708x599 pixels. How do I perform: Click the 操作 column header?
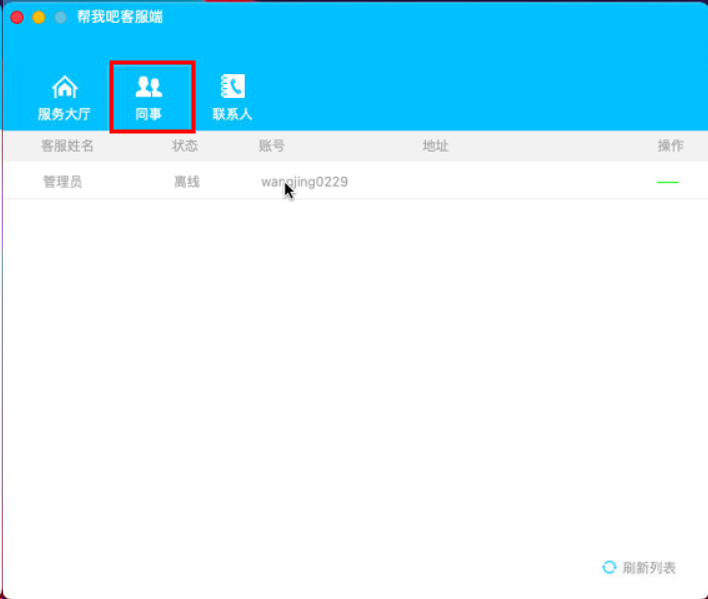click(671, 146)
